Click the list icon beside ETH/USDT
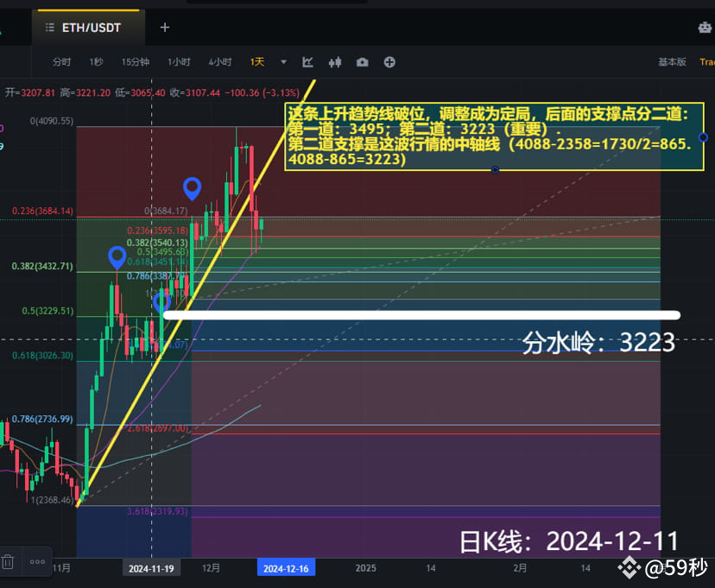The height and width of the screenshot is (588, 715). pyautogui.click(x=50, y=27)
